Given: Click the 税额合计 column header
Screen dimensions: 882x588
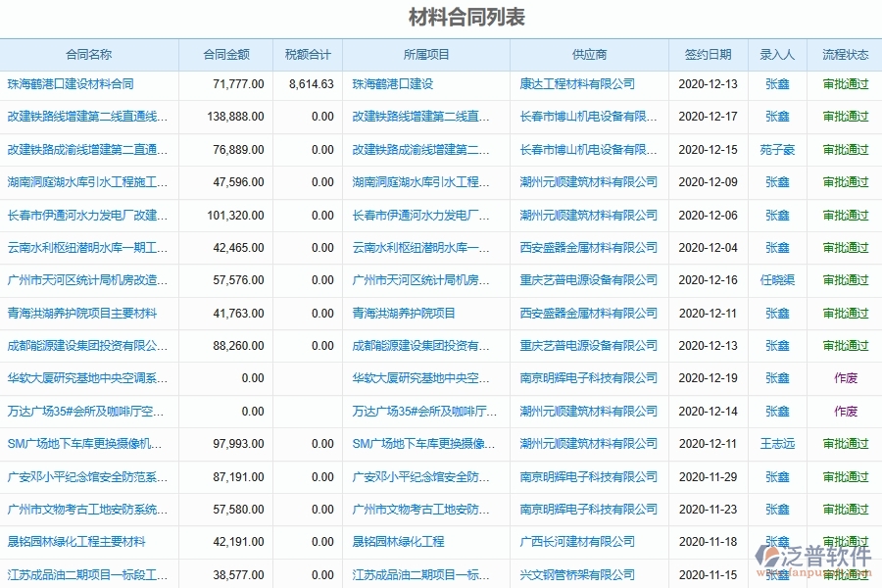Looking at the screenshot, I should click(311, 56).
